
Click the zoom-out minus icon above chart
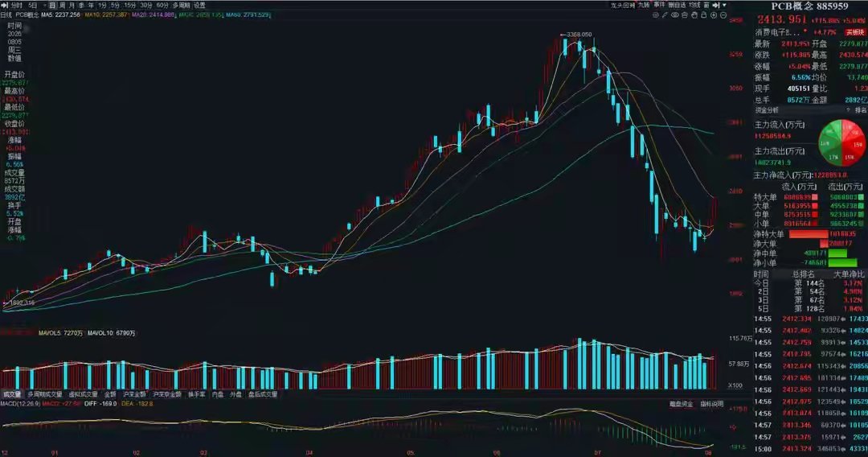tap(723, 15)
